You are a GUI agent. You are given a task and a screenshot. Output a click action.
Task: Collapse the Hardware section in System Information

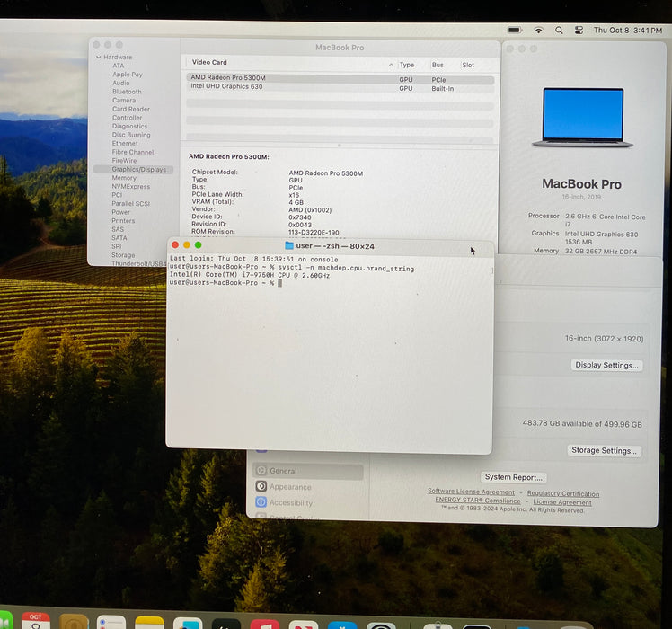point(99,57)
